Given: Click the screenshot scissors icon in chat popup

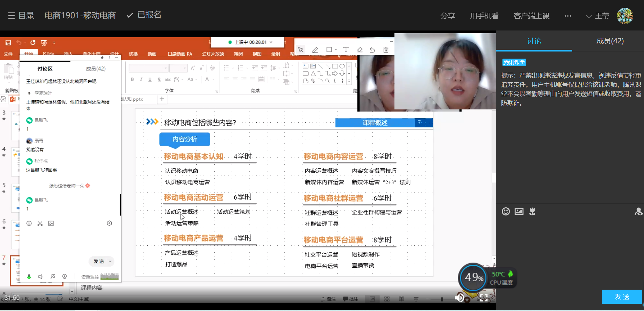Looking at the screenshot, I should tap(40, 224).
